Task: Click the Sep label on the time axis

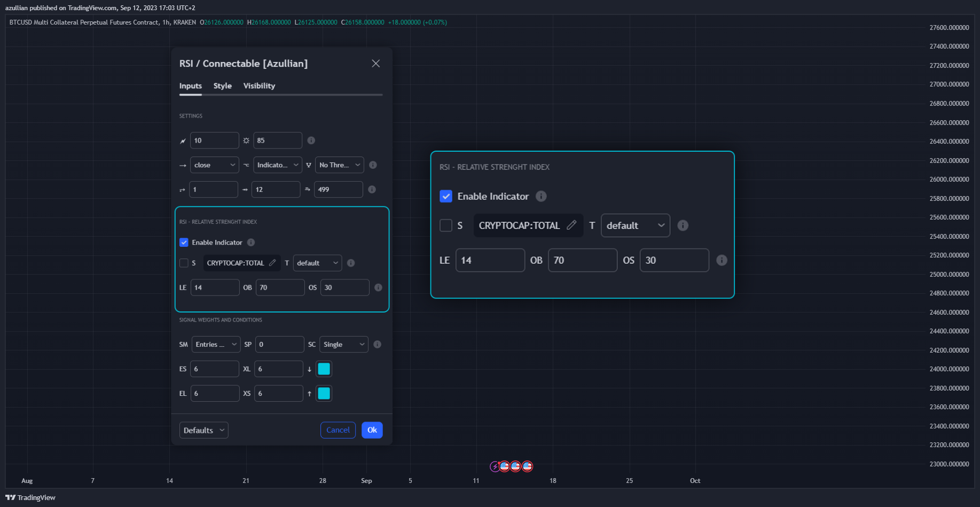Action: (366, 481)
